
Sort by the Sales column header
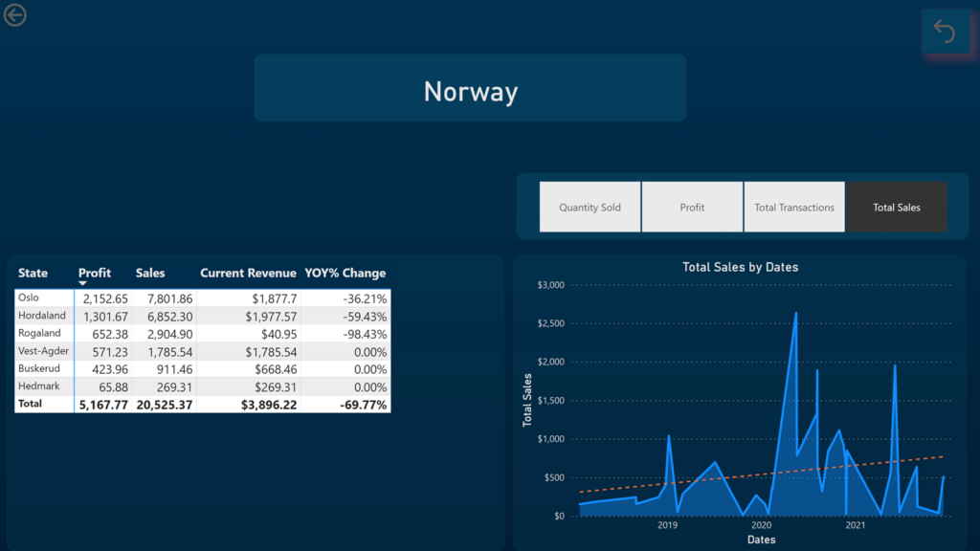click(x=150, y=273)
